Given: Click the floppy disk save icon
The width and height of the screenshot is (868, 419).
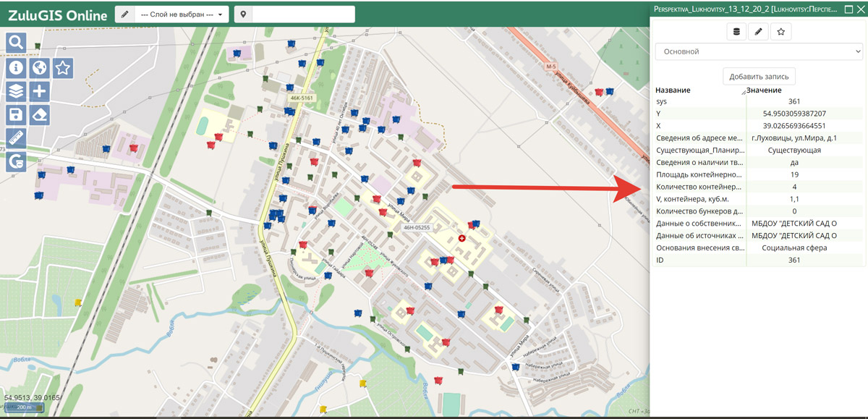Looking at the screenshot, I should (x=17, y=114).
